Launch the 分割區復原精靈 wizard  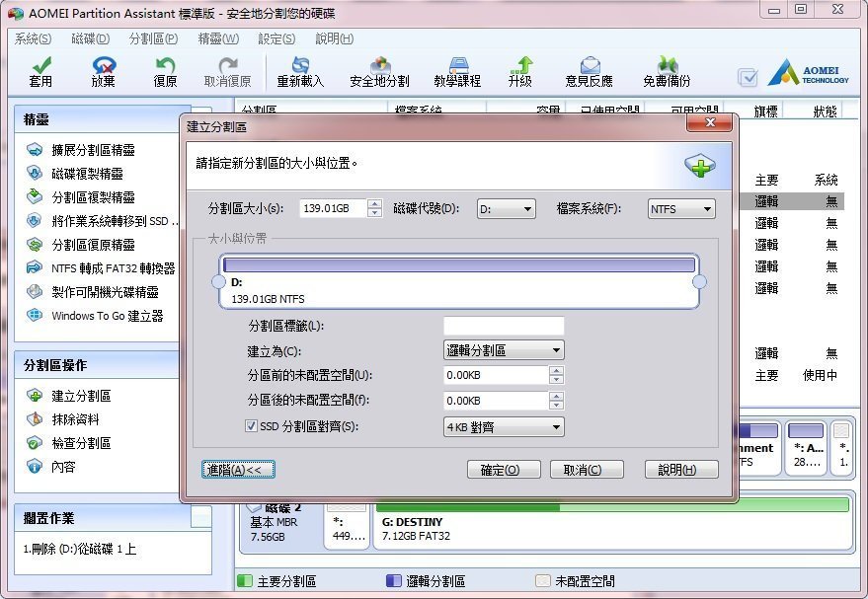pyautogui.click(x=81, y=245)
